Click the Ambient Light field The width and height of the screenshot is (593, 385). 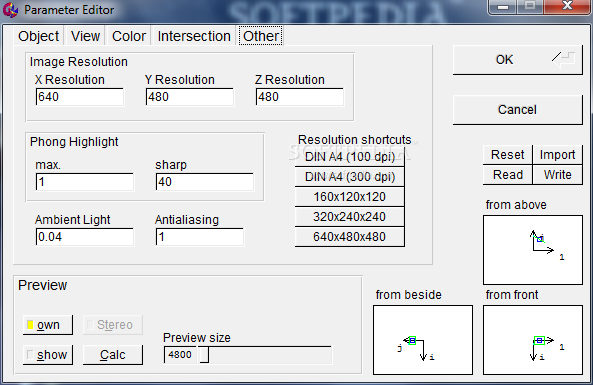click(x=85, y=237)
